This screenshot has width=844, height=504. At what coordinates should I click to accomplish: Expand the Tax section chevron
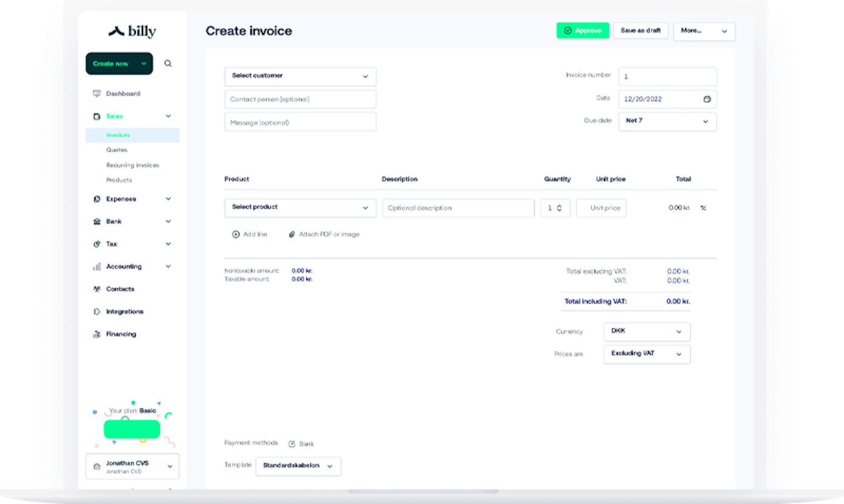168,244
